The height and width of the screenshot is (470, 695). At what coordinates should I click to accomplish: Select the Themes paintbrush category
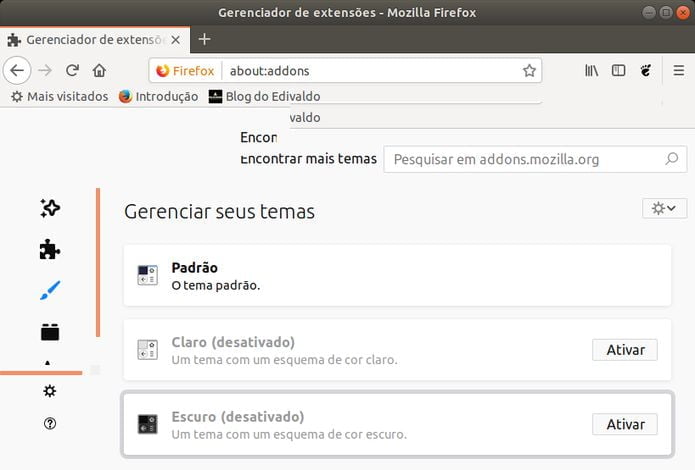[50, 290]
